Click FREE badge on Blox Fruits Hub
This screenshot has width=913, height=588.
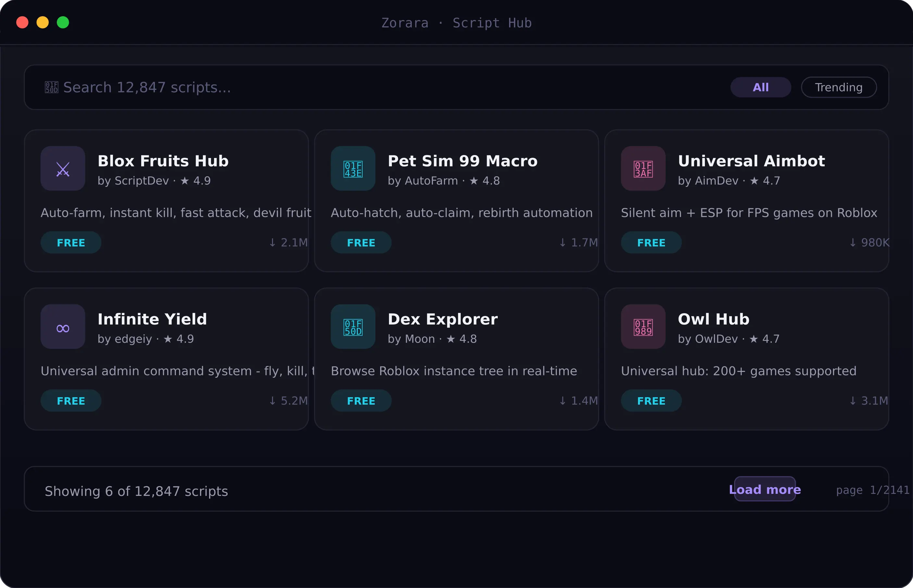tap(71, 242)
